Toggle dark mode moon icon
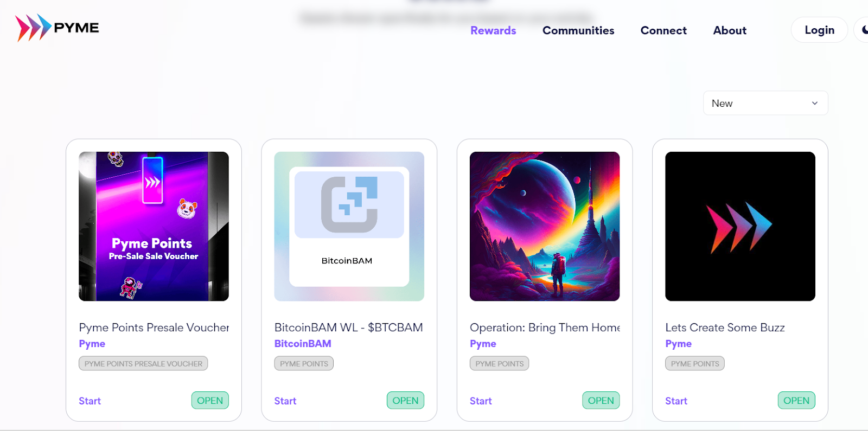This screenshot has width=868, height=431. tap(864, 30)
